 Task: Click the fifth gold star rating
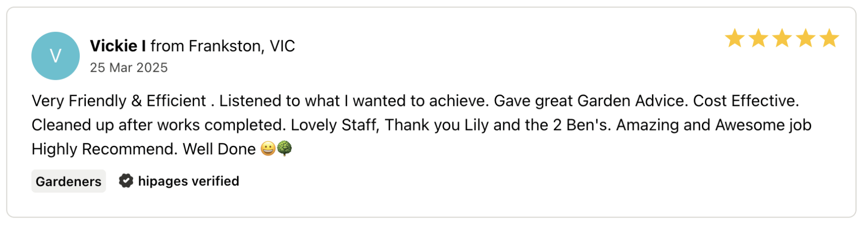[829, 38]
